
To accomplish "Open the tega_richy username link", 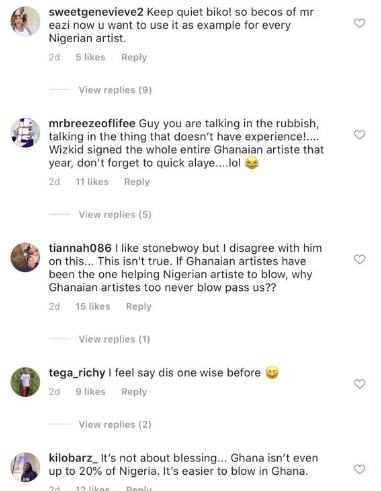I will coord(77,373).
